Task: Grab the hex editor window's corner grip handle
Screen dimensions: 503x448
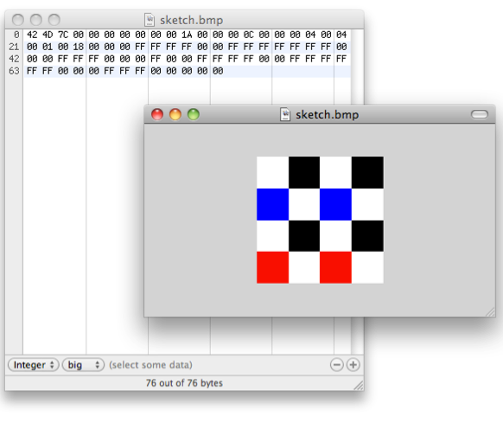Action: [x=359, y=386]
